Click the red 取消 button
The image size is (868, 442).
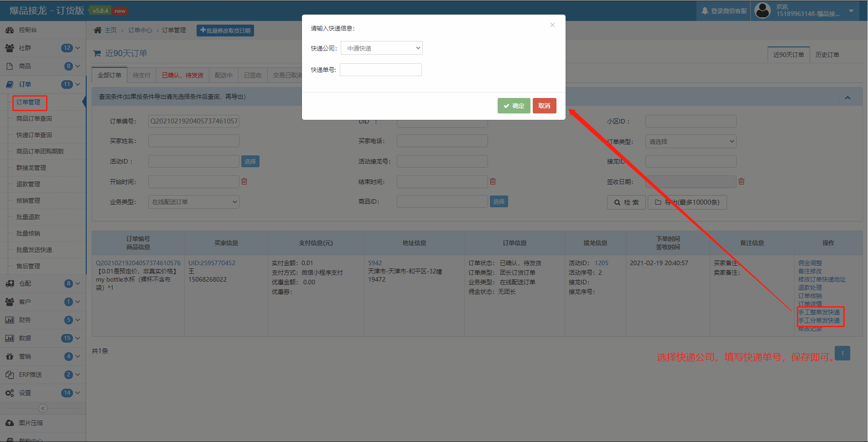pos(544,106)
